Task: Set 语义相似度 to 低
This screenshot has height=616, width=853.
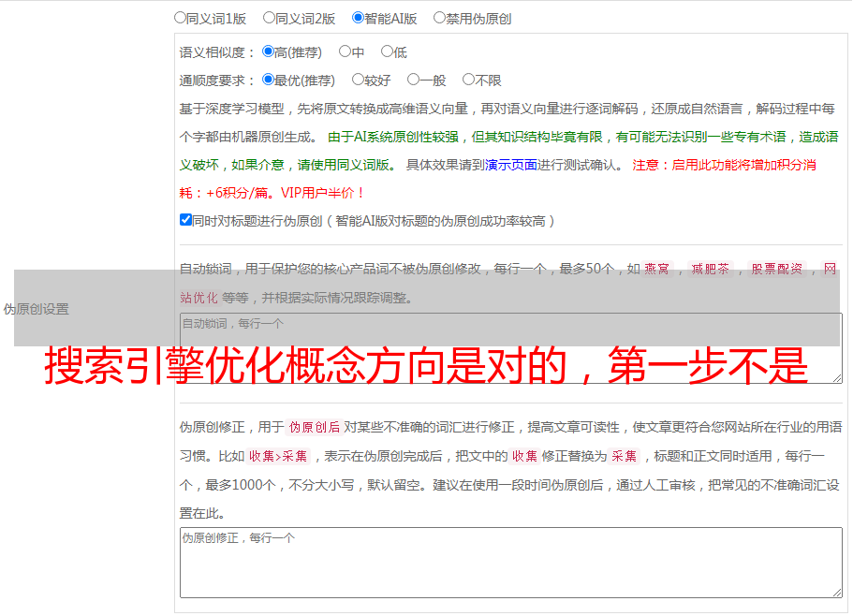Action: tap(387, 51)
